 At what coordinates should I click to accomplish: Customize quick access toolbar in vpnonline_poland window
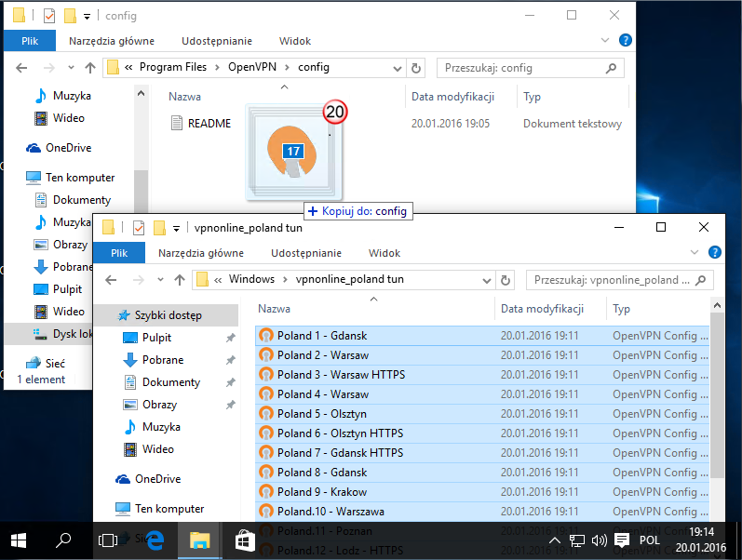pyautogui.click(x=176, y=229)
